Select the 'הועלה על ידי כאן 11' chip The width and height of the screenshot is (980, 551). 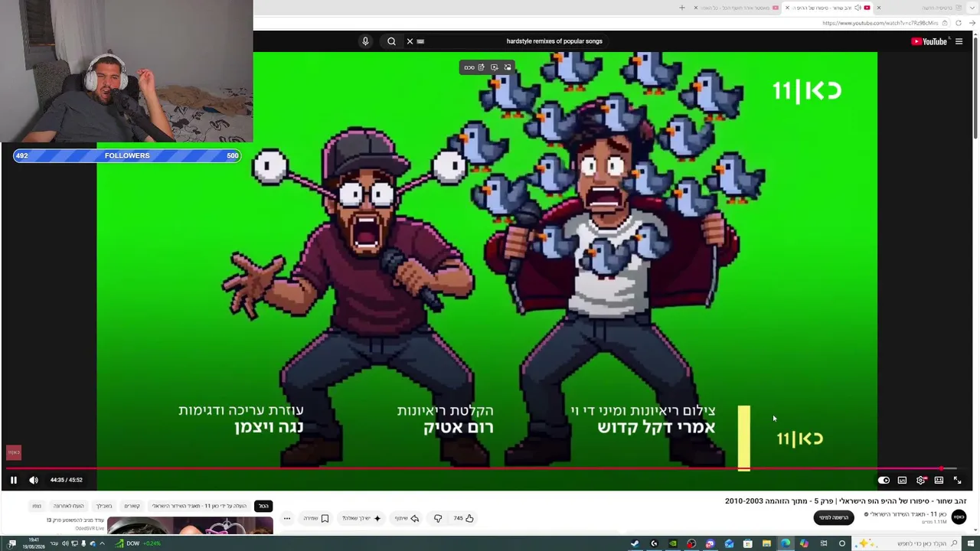pyautogui.click(x=199, y=506)
